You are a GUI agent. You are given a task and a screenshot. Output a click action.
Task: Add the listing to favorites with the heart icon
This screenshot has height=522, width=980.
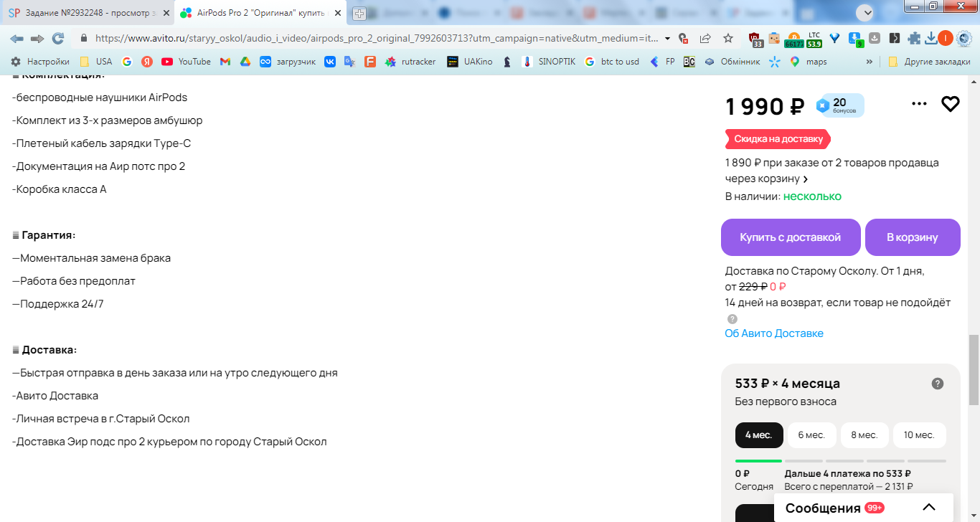click(x=951, y=104)
